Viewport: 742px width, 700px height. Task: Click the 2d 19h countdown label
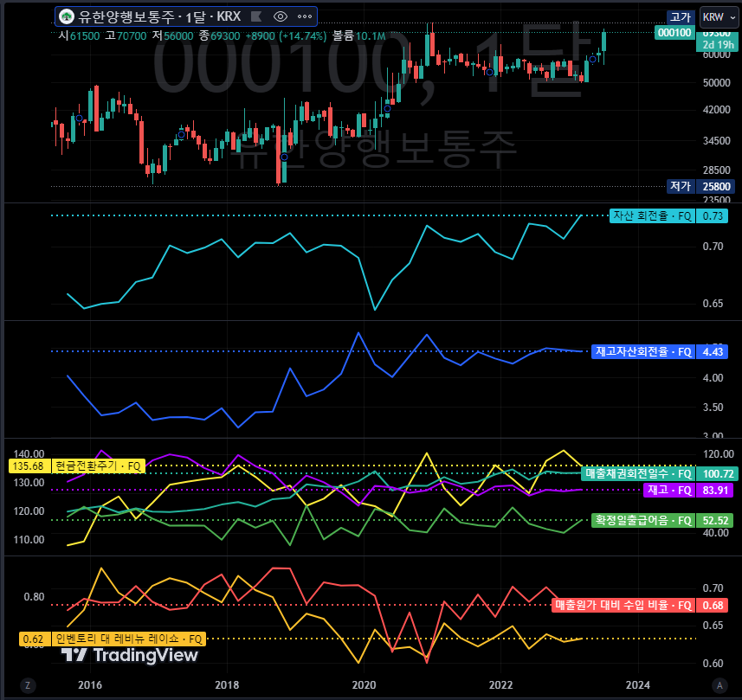pyautogui.click(x=718, y=45)
